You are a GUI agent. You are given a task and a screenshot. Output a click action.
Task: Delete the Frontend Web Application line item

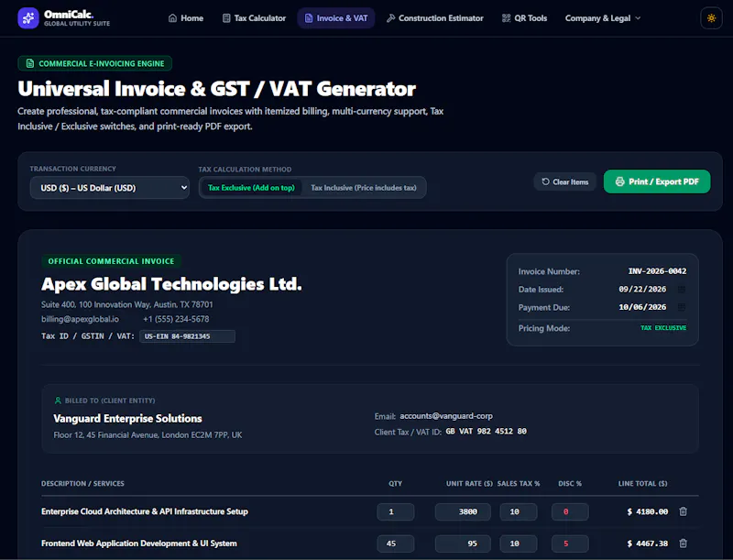coord(683,544)
